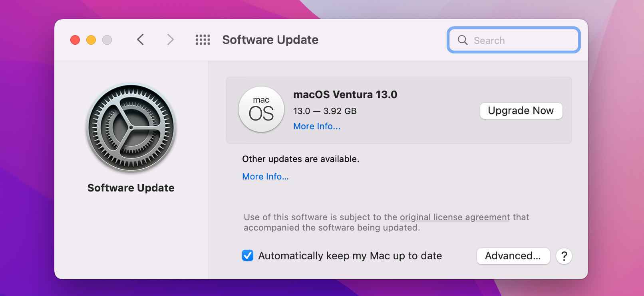Click the Software Update window title
Screen dimensions: 644x296
pos(270,40)
